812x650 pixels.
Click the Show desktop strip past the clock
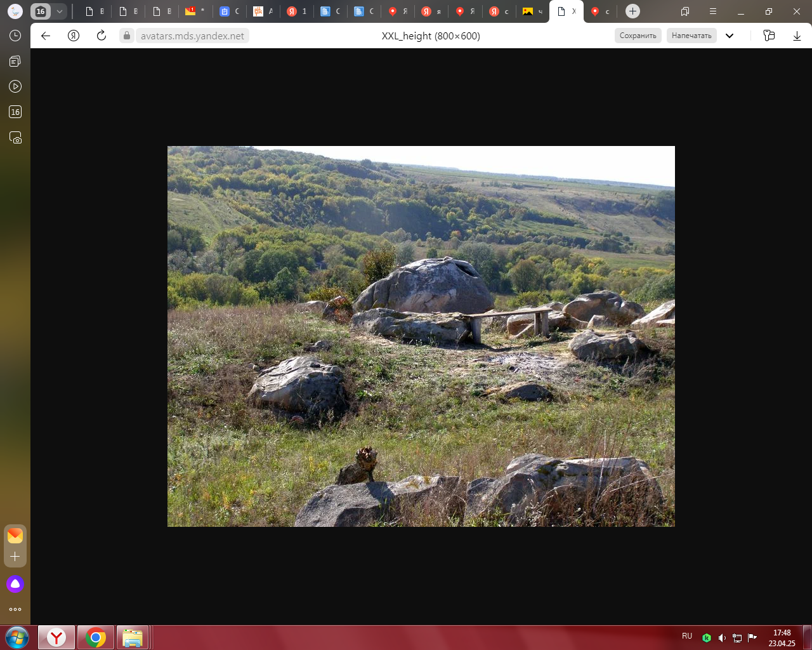807,638
